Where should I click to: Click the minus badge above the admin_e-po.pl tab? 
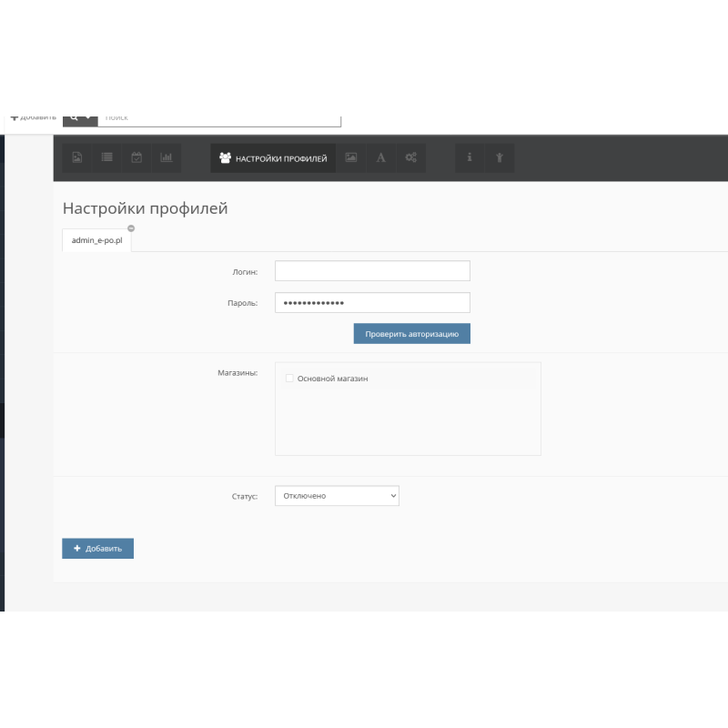click(131, 227)
